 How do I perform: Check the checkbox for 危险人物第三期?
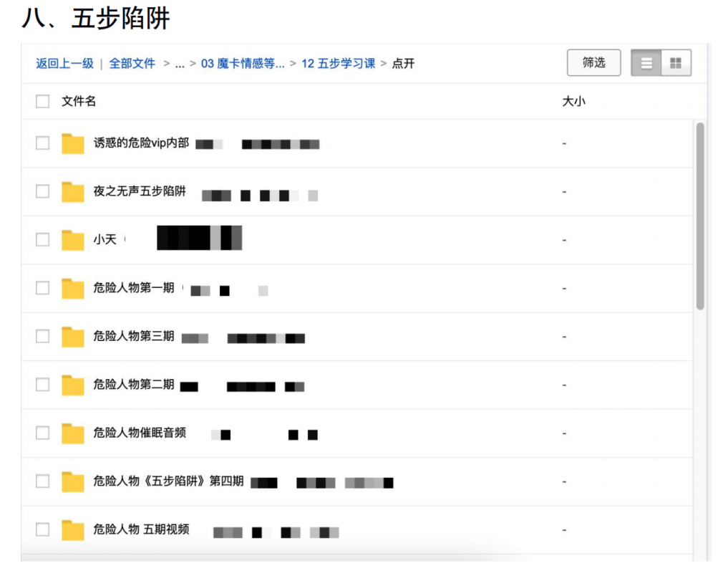(x=42, y=337)
